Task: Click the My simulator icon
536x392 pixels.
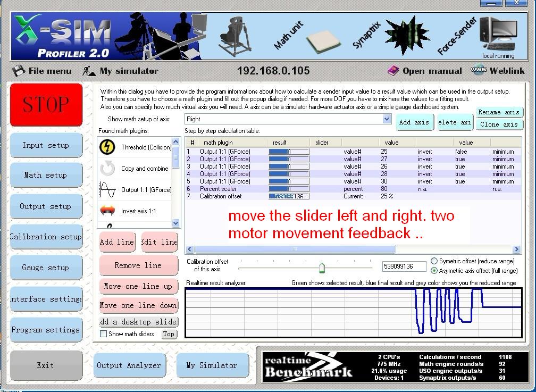Action: coord(89,71)
